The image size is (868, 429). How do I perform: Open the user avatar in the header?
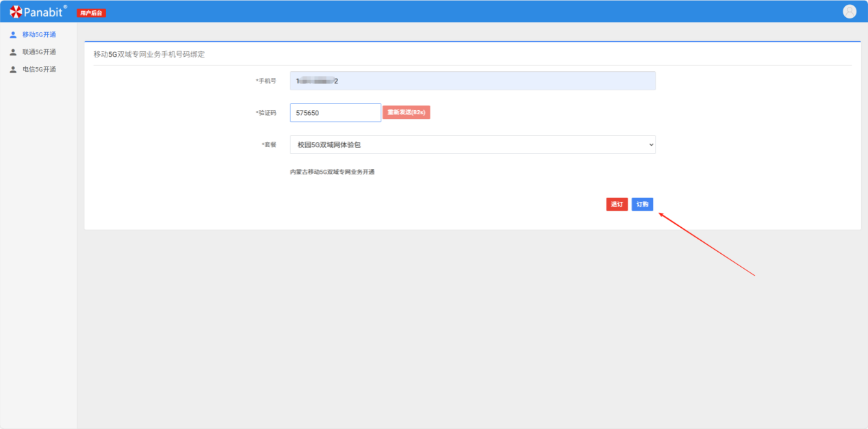(x=850, y=12)
